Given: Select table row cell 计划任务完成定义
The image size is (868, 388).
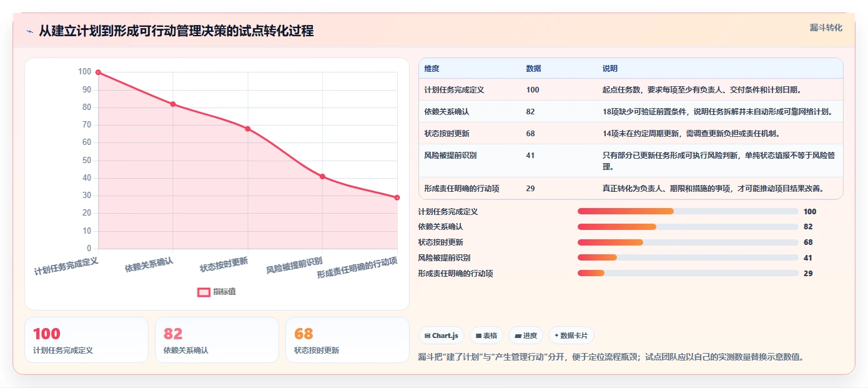Looking at the screenshot, I should point(454,90).
